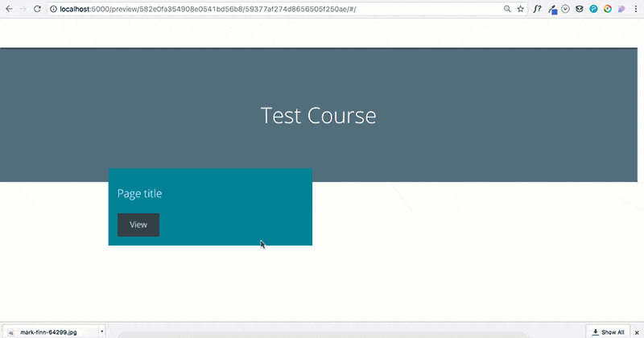Open the circled down-arrow extension
This screenshot has height=338, width=644.
point(566,9)
